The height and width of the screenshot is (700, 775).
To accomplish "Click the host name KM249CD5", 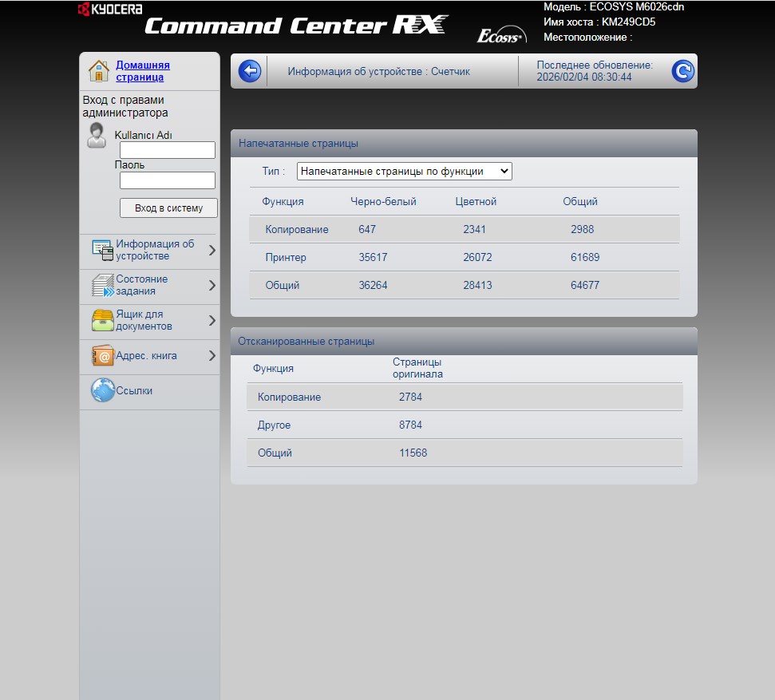I will click(x=628, y=22).
